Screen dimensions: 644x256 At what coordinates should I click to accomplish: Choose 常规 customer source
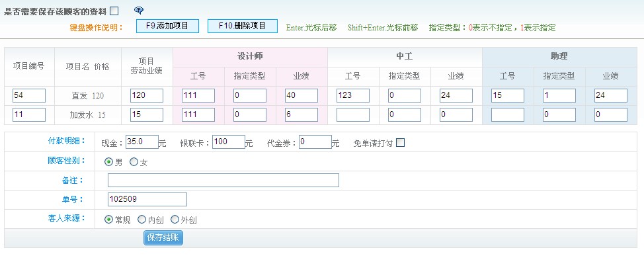tap(109, 220)
